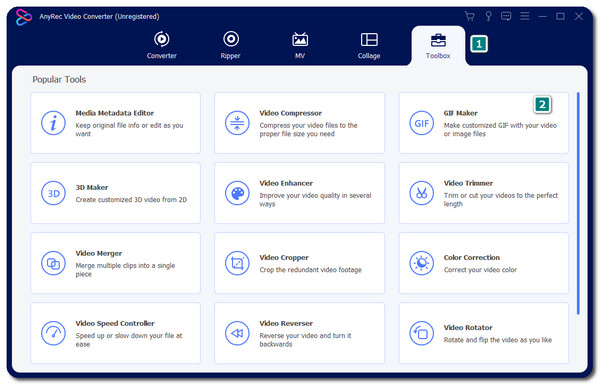
Task: Open the Video Rotator icon
Action: (x=421, y=333)
